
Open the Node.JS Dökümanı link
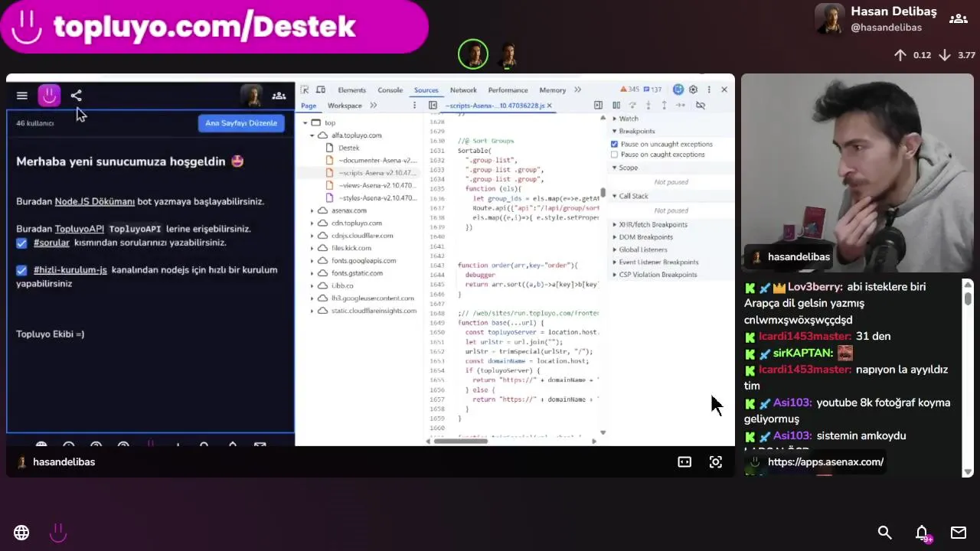[x=94, y=202]
